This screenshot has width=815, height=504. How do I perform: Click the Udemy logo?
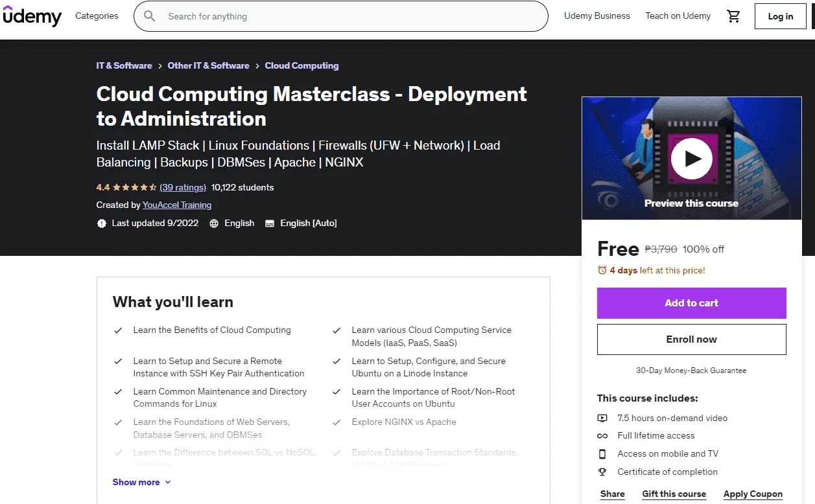[x=32, y=16]
